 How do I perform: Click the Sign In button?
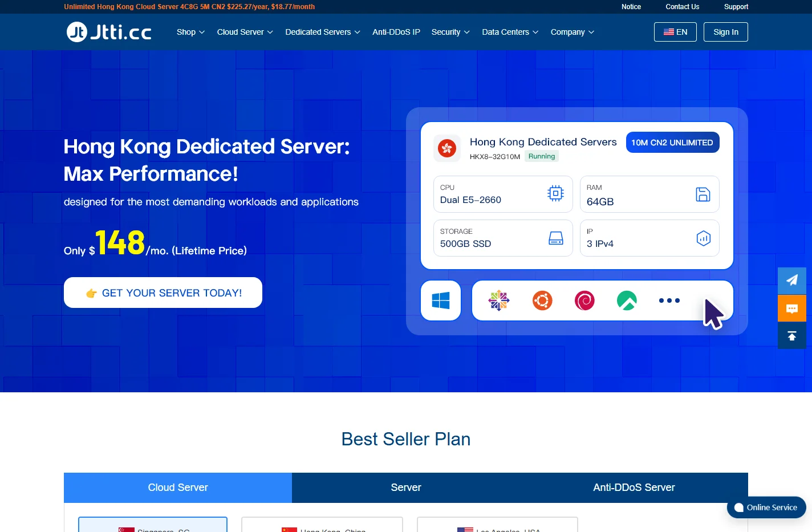[726, 32]
